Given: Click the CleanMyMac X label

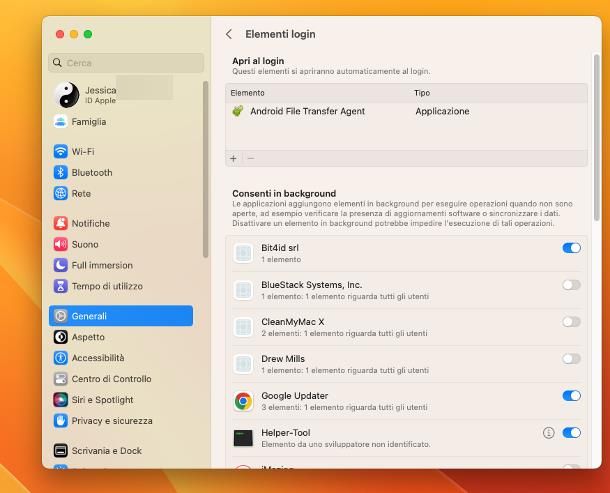Looking at the screenshot, I should pos(293,322).
